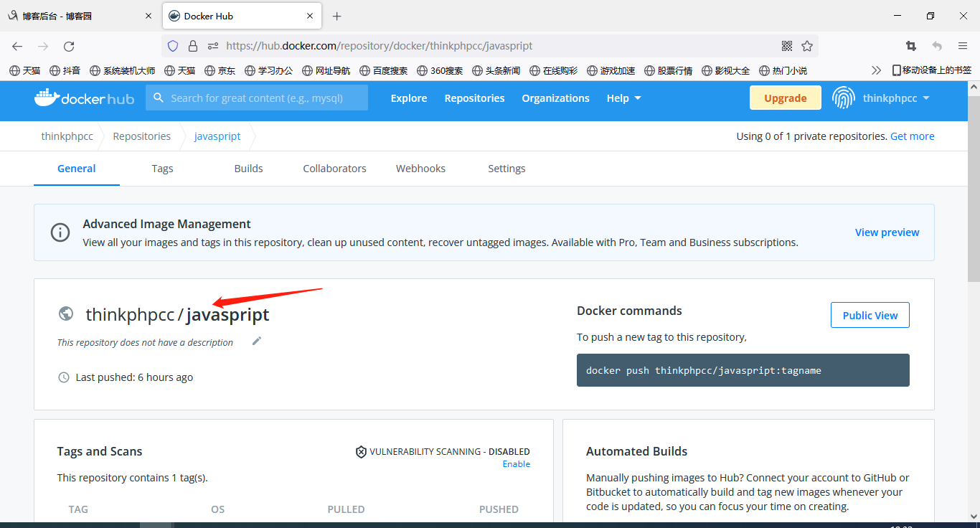Click the page vertical scrollbar
This screenshot has height=528, width=980.
974,188
